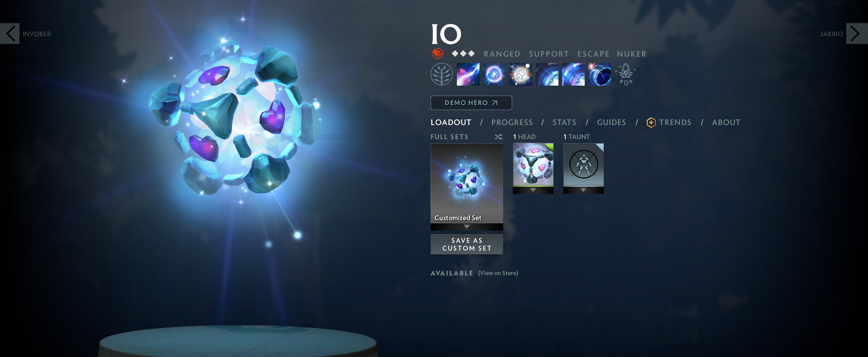Image resolution: width=868 pixels, height=357 pixels.
Task: Click Save As Custom Set button
Action: point(467,244)
